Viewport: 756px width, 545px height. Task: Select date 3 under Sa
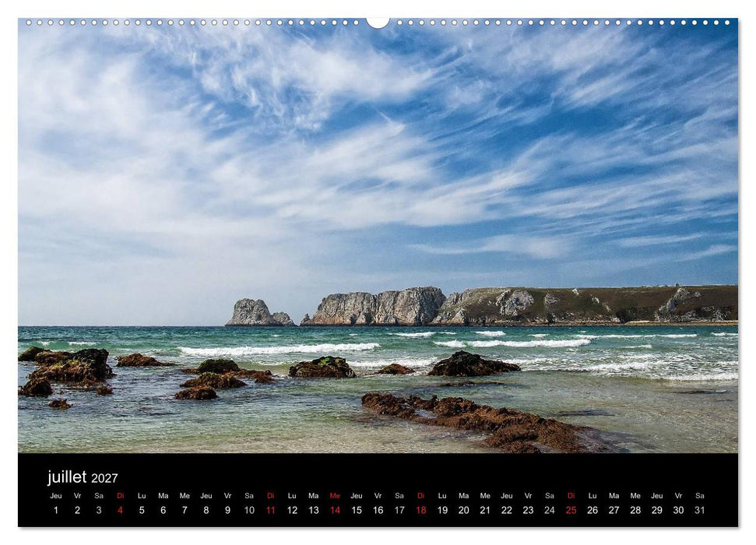tap(99, 510)
